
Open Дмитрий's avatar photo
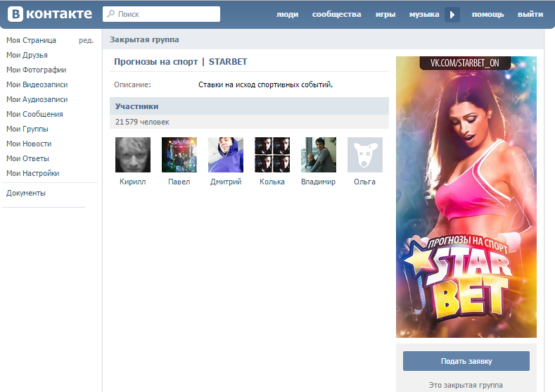click(x=226, y=155)
